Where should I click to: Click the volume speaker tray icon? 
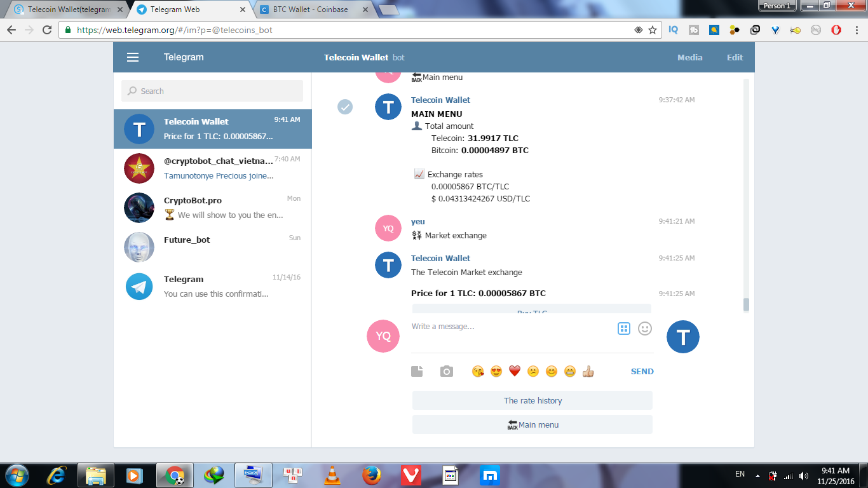coord(804,475)
